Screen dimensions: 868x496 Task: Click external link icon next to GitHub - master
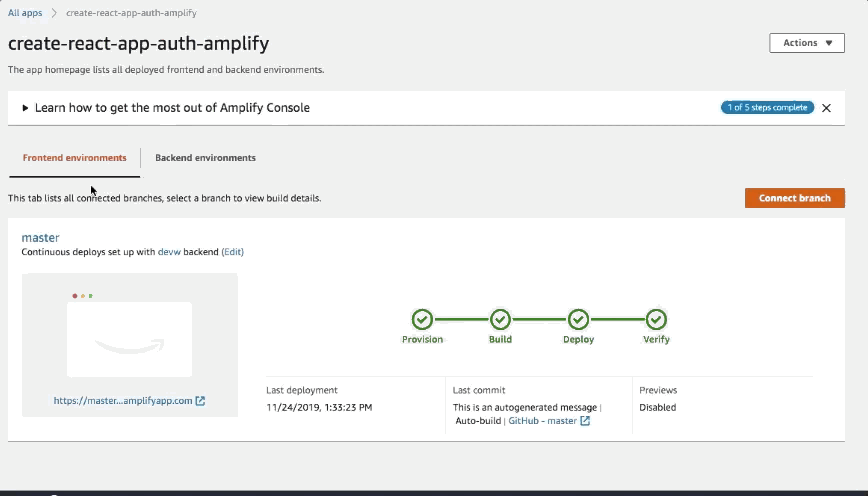[585, 421]
